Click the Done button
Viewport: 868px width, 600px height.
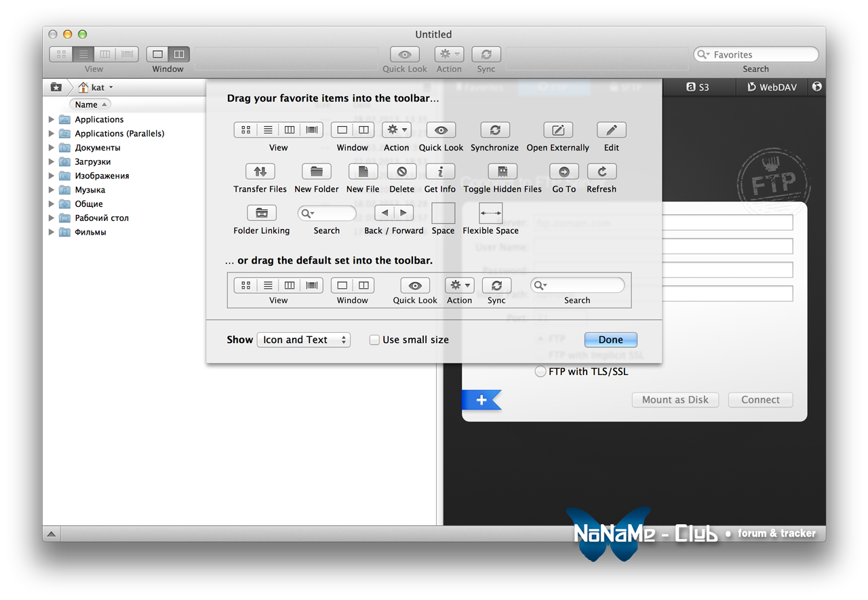(610, 340)
